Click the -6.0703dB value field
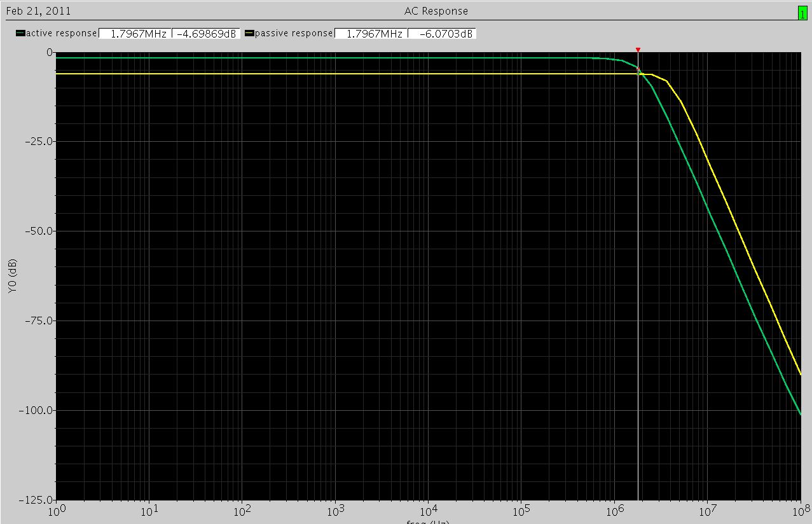 coord(441,34)
